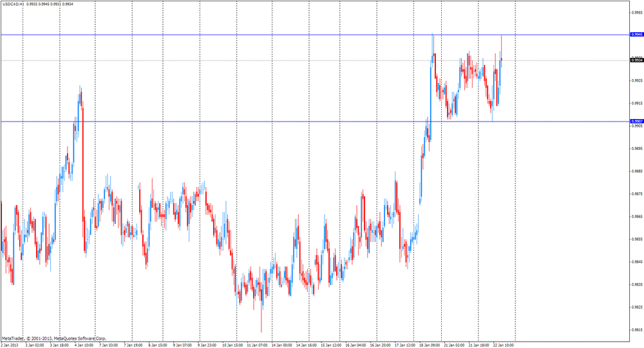Click the 9 Jan 23:00 time label

point(207,345)
